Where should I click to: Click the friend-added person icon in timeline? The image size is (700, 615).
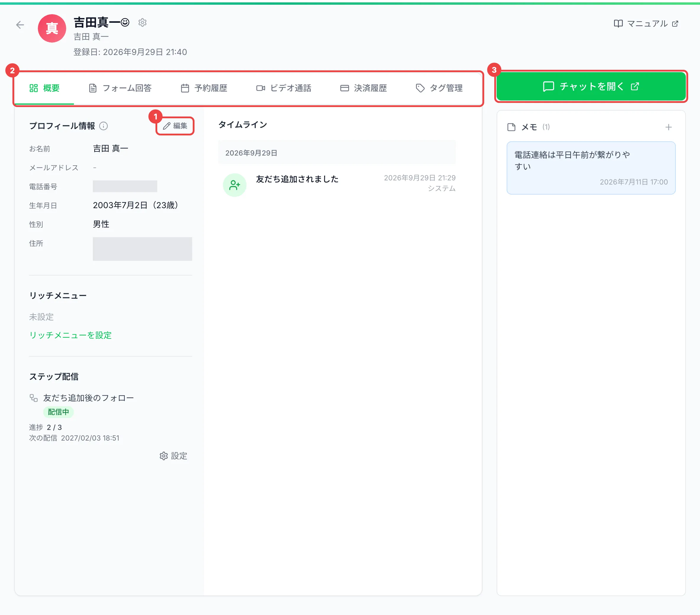pyautogui.click(x=235, y=185)
